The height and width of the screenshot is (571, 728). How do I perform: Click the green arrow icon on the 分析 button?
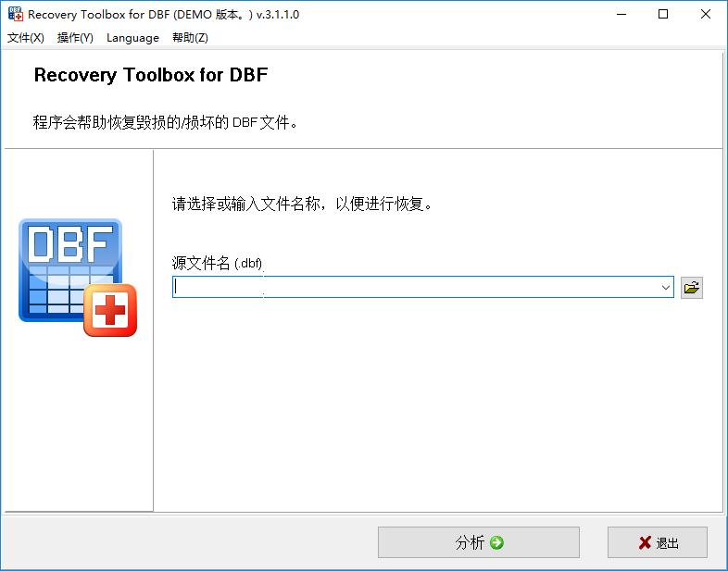[x=496, y=542]
